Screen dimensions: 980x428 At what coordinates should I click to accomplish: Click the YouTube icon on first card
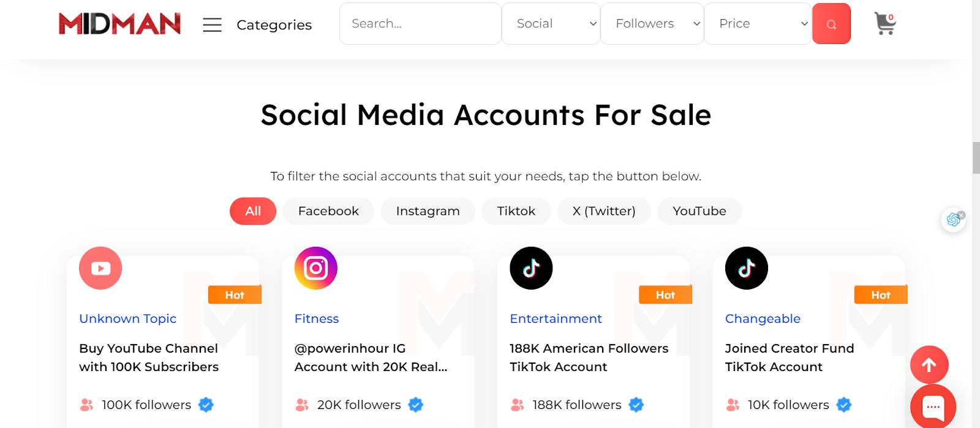(x=100, y=268)
